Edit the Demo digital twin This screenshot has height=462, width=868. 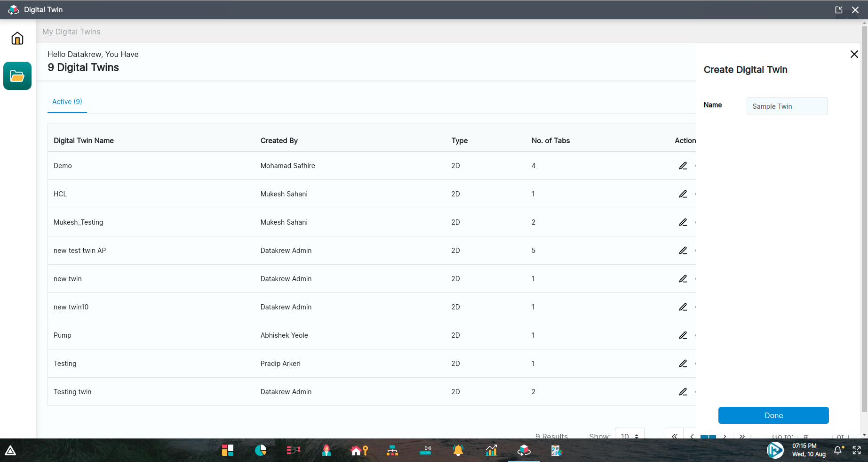(683, 166)
